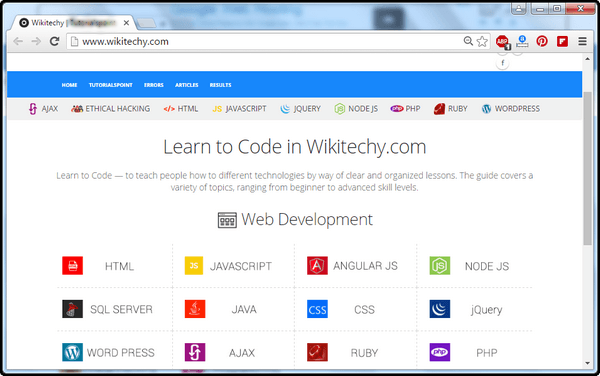Open the Adblock Plus extension icon

coord(502,42)
